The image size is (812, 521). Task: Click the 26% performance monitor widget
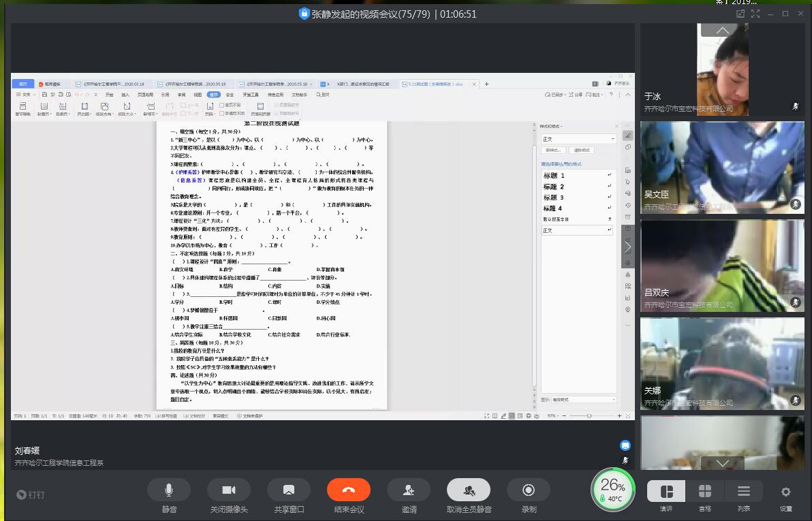click(613, 489)
